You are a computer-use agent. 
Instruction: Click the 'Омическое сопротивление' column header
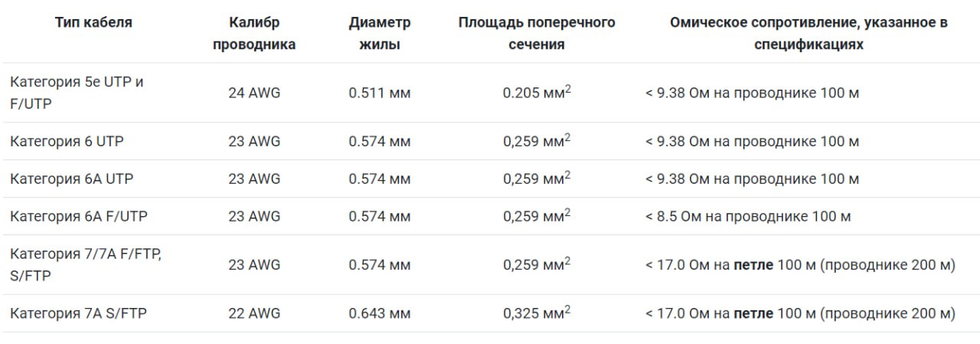808,34
